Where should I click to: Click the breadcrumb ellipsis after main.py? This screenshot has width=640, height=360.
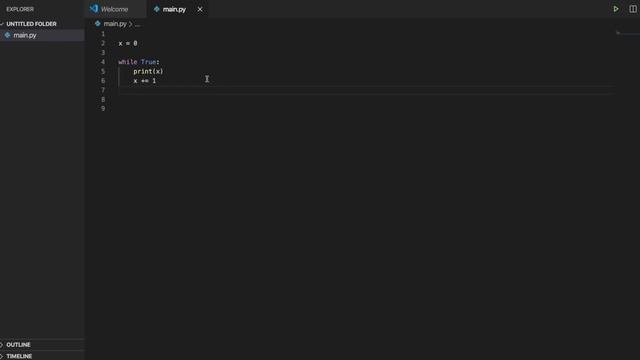pyautogui.click(x=138, y=24)
